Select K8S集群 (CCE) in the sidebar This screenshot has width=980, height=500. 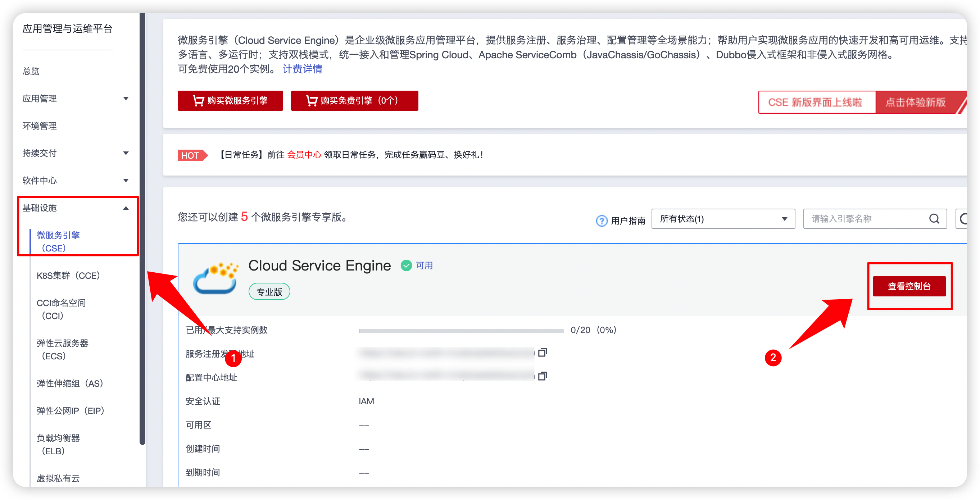click(x=68, y=276)
